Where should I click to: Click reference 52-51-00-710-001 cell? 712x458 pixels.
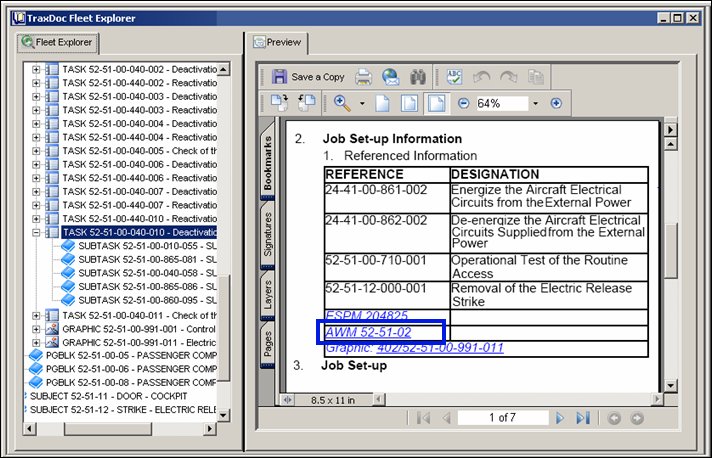pos(386,267)
